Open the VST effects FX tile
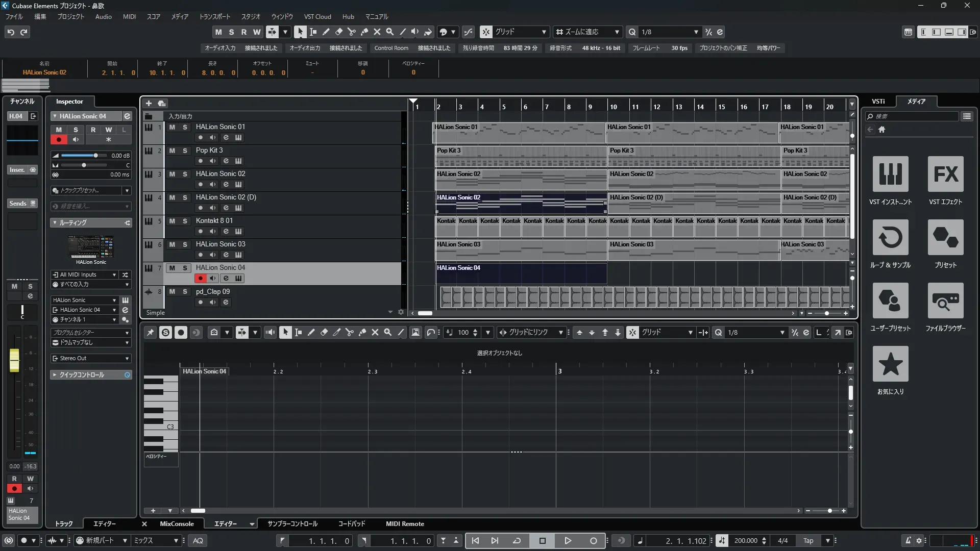980x551 pixels. point(945,174)
